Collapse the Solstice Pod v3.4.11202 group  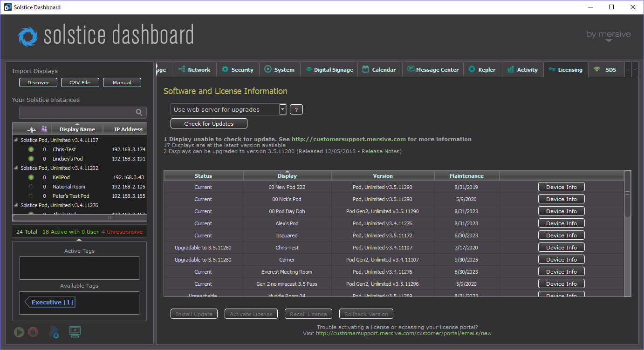click(16, 168)
